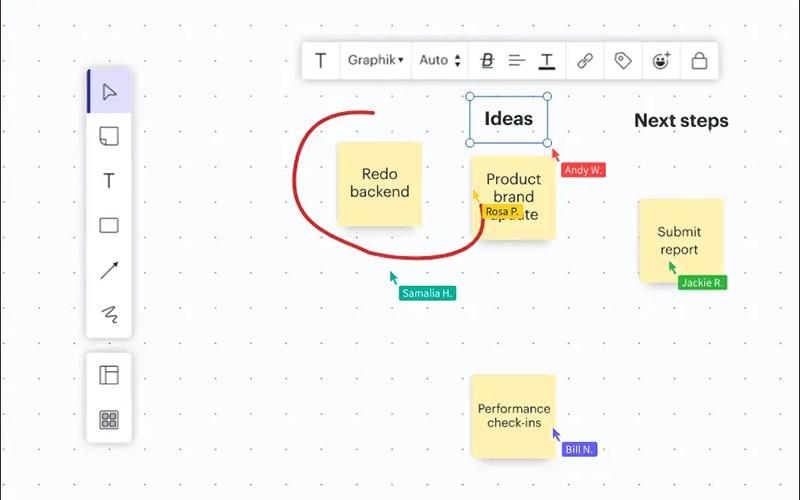This screenshot has width=800, height=500.
Task: Add a tag to the selection
Action: click(623, 60)
